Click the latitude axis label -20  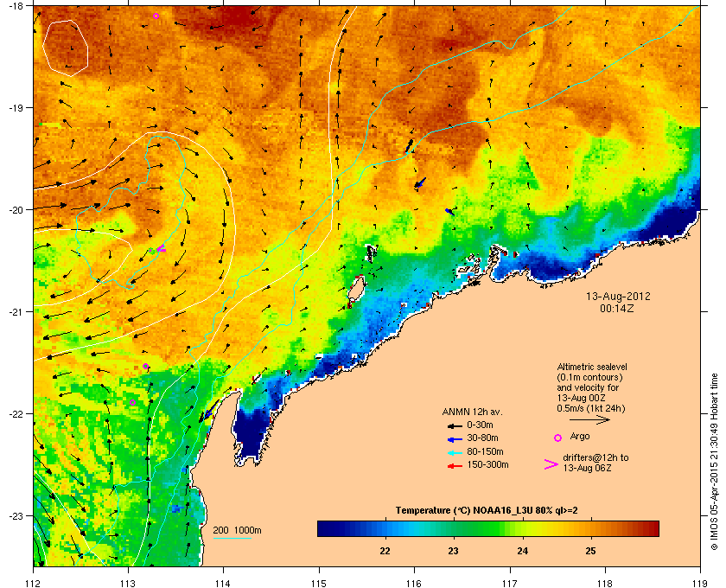tap(16, 209)
